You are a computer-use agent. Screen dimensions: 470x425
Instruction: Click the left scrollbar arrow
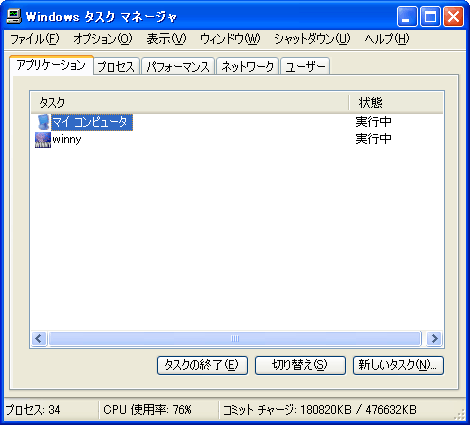tap(39, 339)
